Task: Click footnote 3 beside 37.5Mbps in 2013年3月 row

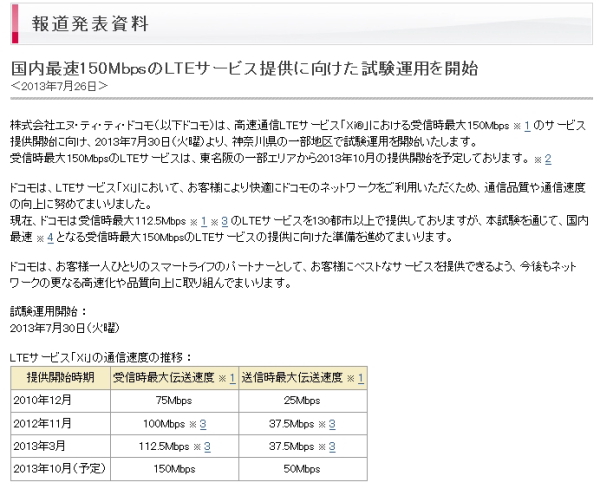Action: coord(331,445)
